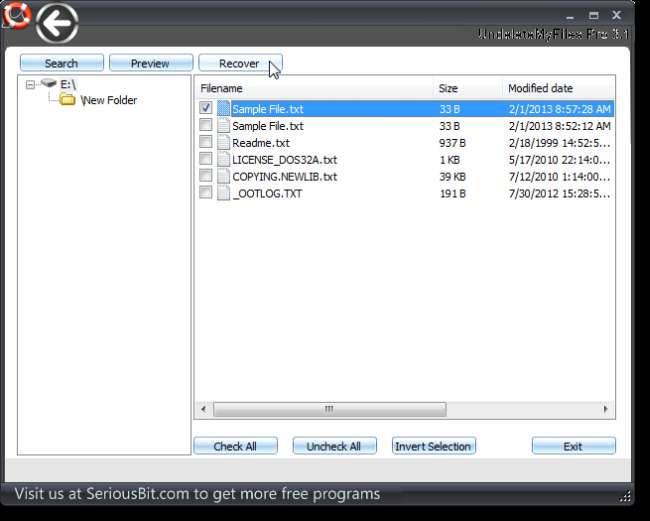
Task: Click the Readme.txt file icon
Action: pyautogui.click(x=223, y=143)
